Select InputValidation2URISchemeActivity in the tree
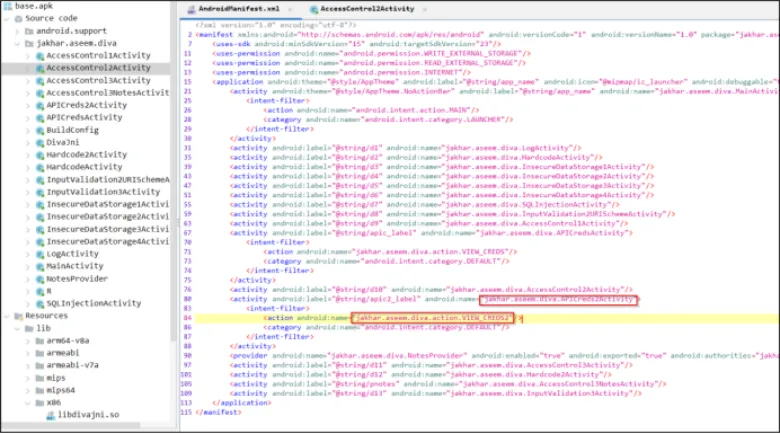This screenshot has height=434, width=780. (108, 180)
